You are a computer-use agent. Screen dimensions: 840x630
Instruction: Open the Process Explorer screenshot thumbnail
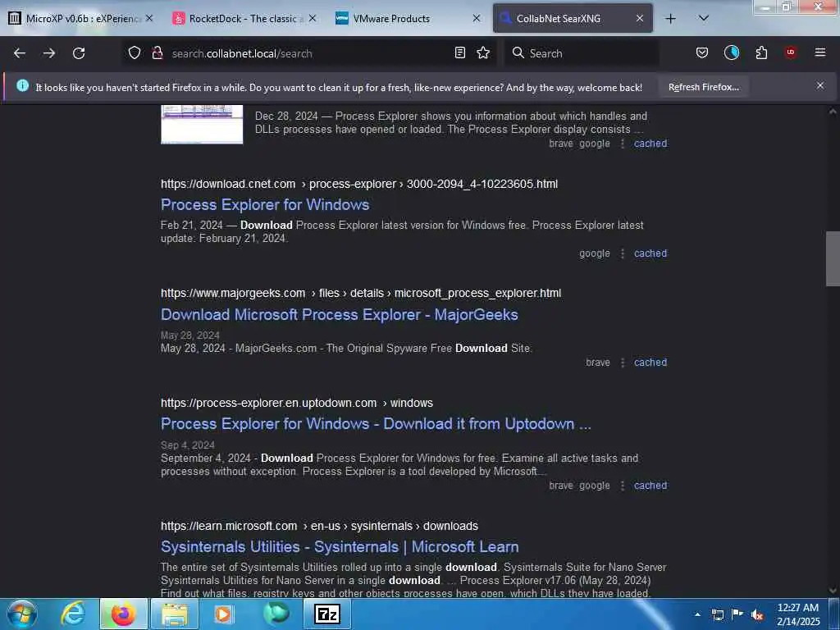(202, 125)
